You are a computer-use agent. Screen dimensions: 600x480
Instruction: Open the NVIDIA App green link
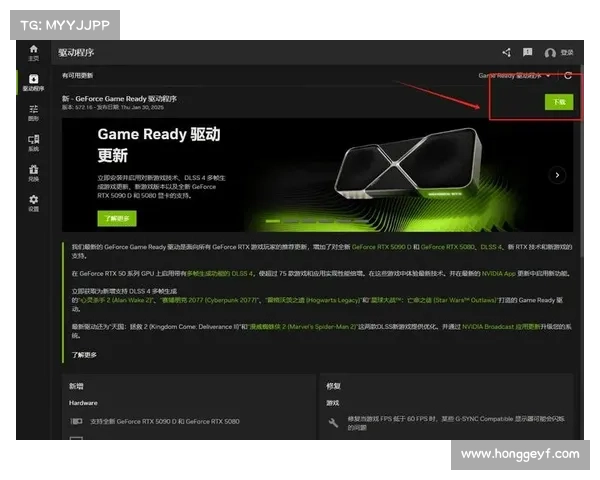499,274
